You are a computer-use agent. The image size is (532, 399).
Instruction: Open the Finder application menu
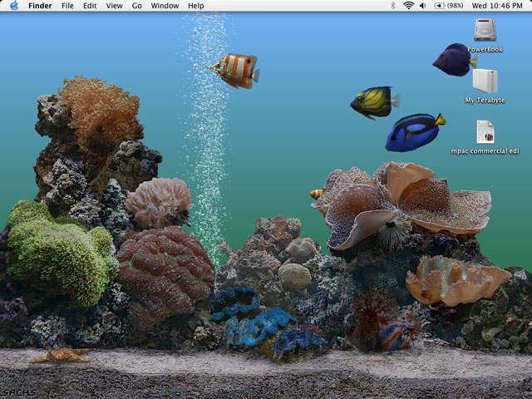40,6
